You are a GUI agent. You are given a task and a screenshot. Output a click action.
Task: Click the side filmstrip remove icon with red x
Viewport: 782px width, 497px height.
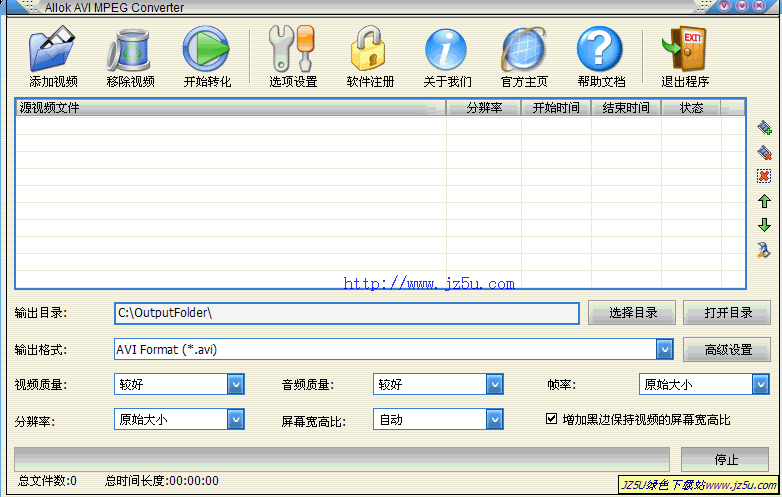(764, 152)
